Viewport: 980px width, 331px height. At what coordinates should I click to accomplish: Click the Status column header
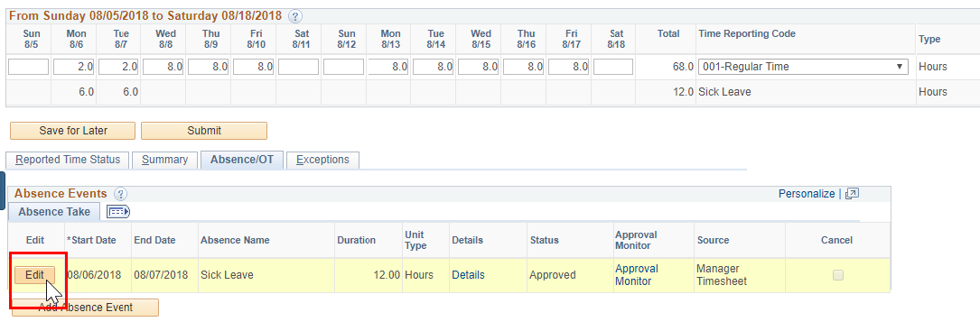pyautogui.click(x=545, y=240)
